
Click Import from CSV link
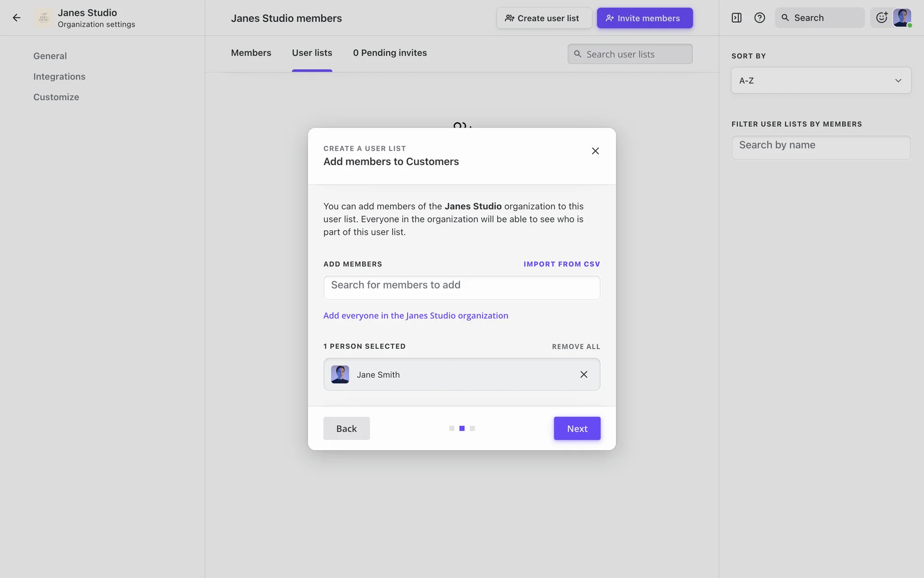pyautogui.click(x=562, y=264)
